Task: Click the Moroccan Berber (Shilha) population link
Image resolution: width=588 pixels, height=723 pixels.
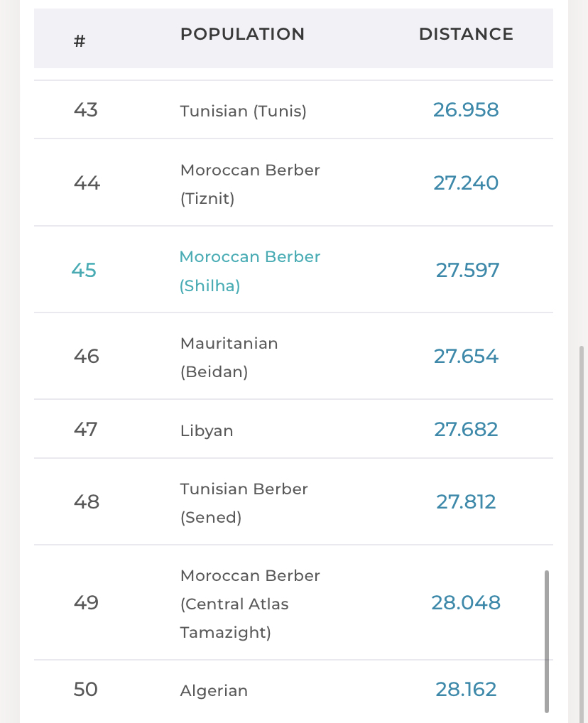Action: tap(249, 271)
